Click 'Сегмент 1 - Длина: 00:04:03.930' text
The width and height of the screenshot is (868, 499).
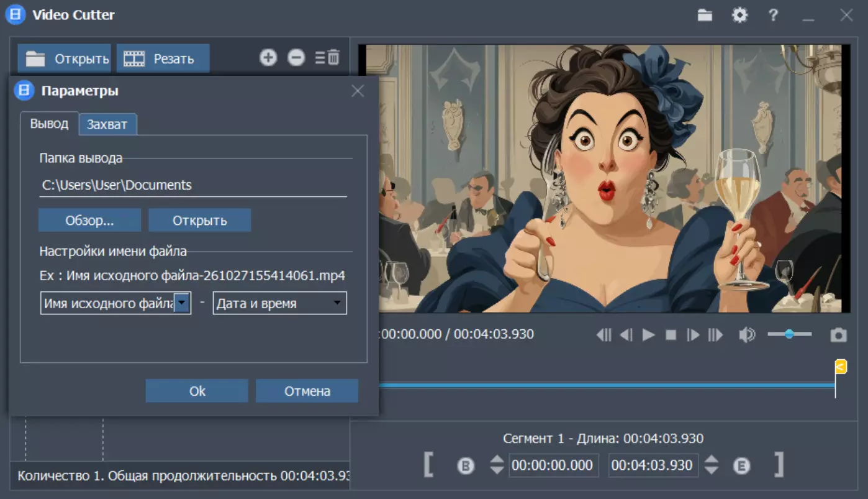603,438
